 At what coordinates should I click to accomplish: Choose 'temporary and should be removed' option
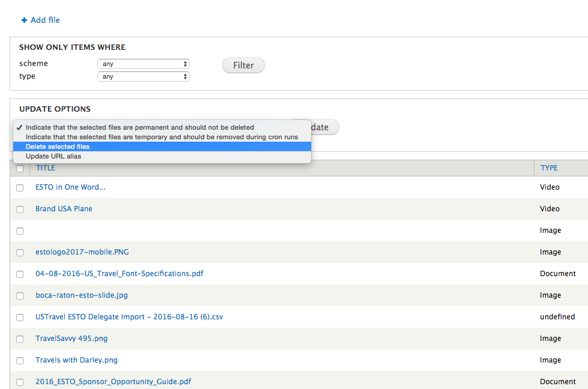coord(162,137)
